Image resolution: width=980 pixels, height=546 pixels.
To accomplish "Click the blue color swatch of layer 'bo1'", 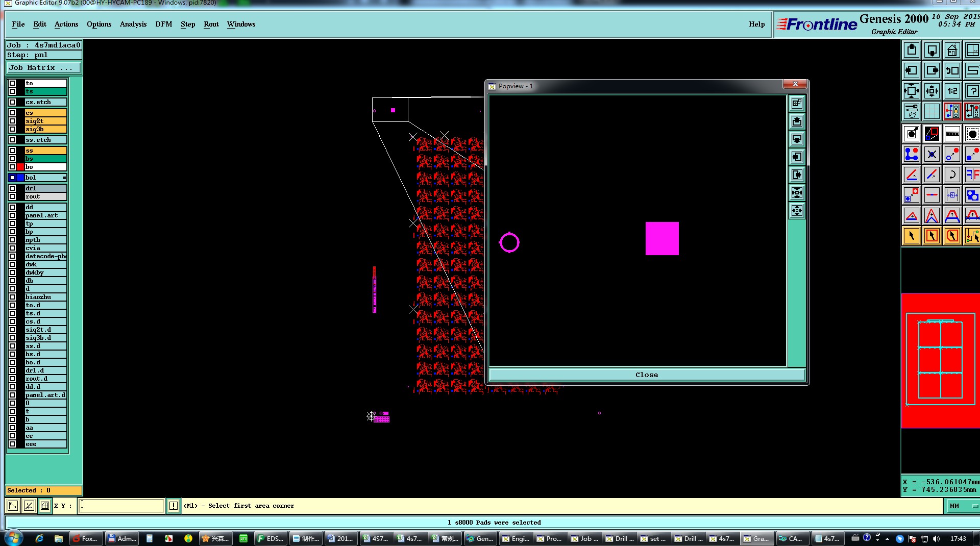I will click(x=20, y=178).
